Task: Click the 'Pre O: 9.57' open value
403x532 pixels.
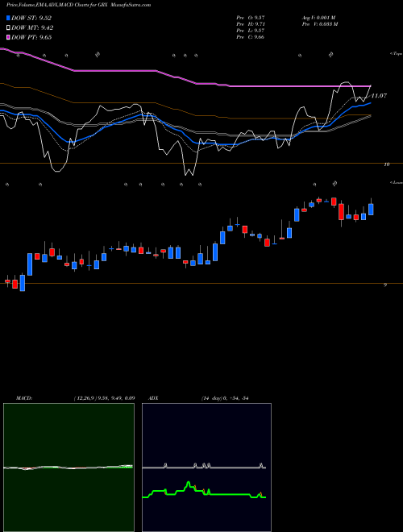Action: pyautogui.click(x=251, y=18)
